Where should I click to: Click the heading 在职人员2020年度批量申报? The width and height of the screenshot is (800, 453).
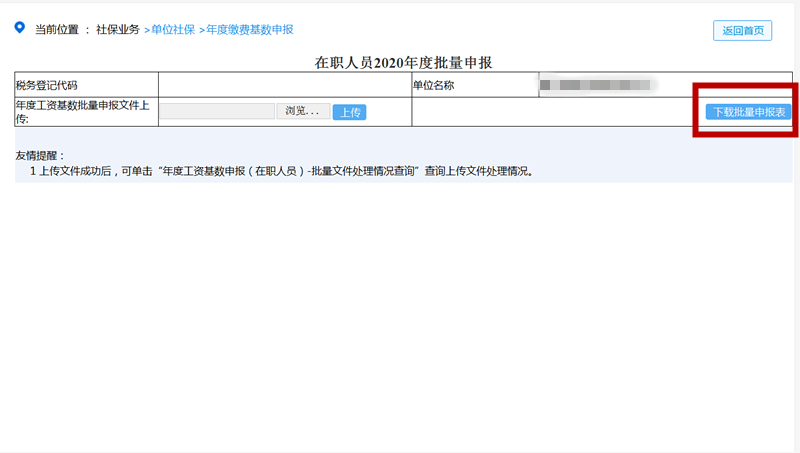pos(403,62)
